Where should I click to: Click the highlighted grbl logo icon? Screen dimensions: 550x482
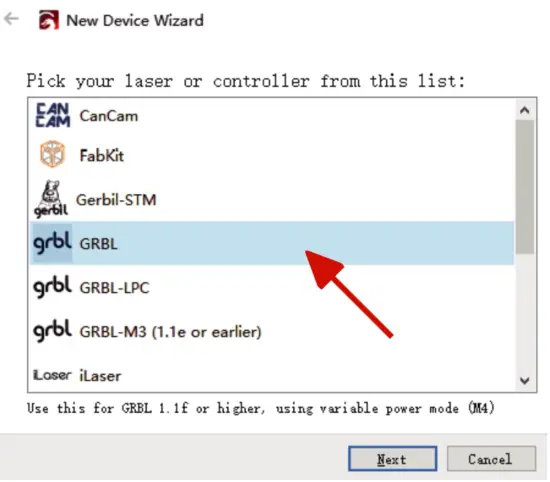52,243
